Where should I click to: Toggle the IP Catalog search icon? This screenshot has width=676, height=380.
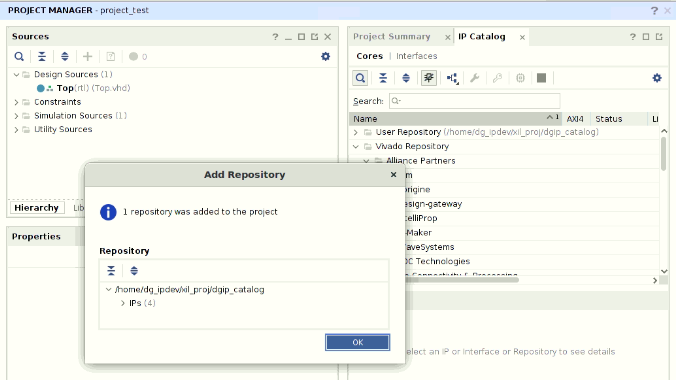pyautogui.click(x=360, y=78)
